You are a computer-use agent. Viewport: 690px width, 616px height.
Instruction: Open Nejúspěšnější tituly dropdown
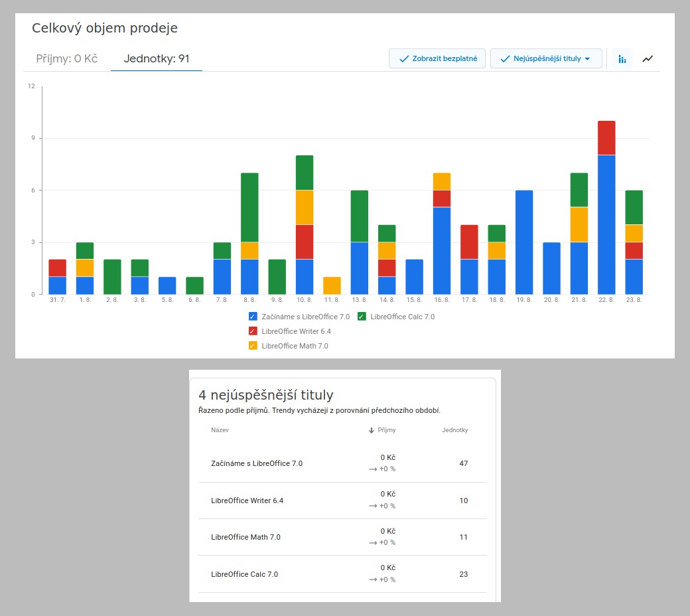tap(546, 58)
